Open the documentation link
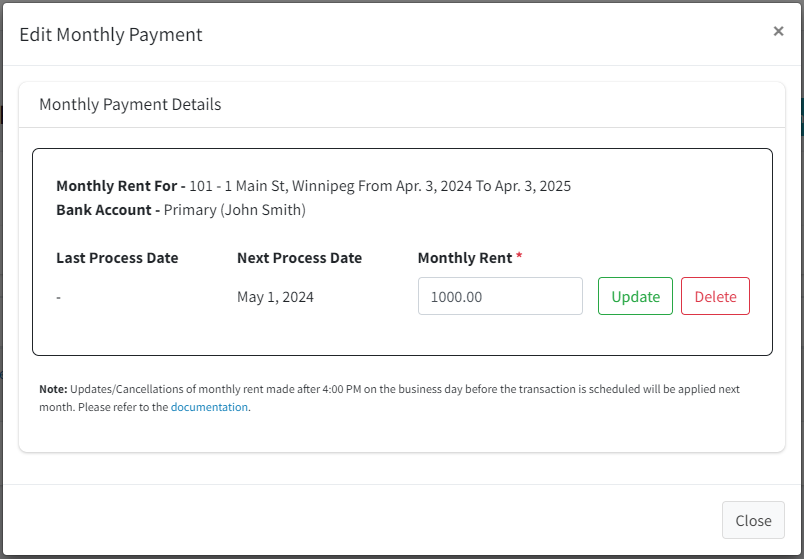Image resolution: width=804 pixels, height=559 pixels. 209,407
